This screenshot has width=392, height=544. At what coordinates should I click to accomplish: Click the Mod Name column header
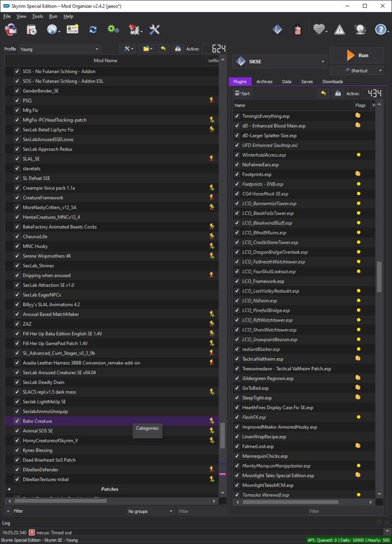click(x=105, y=60)
